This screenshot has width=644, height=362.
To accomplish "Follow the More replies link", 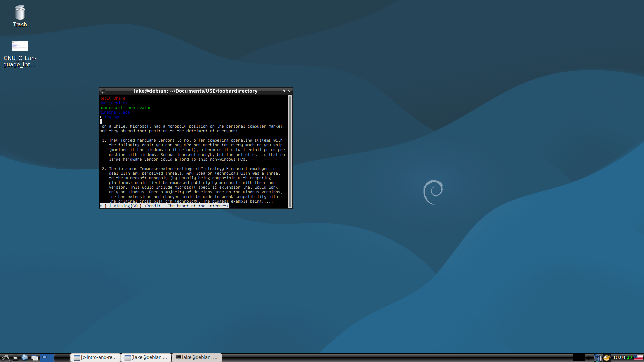I will pyautogui.click(x=113, y=103).
